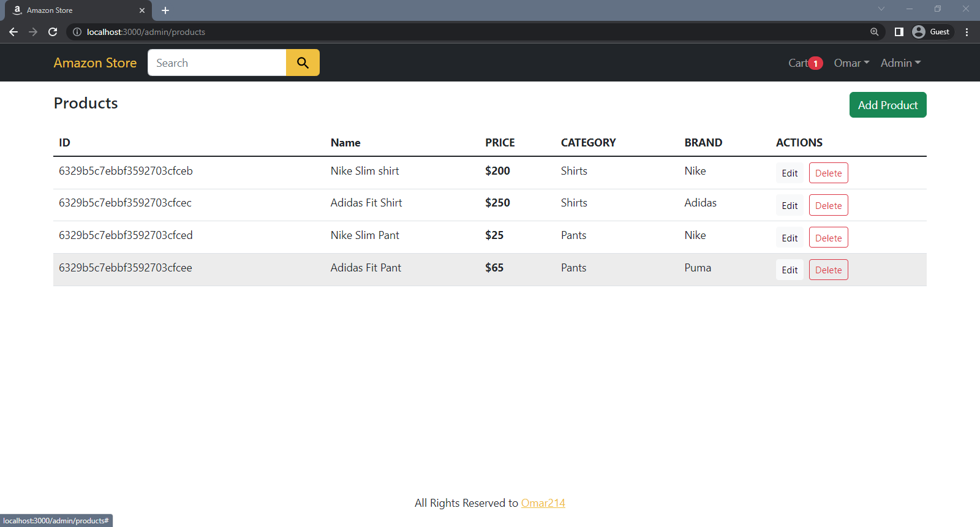This screenshot has width=980, height=527.
Task: Edit the Adidas Fit Shirt product
Action: 790,205
